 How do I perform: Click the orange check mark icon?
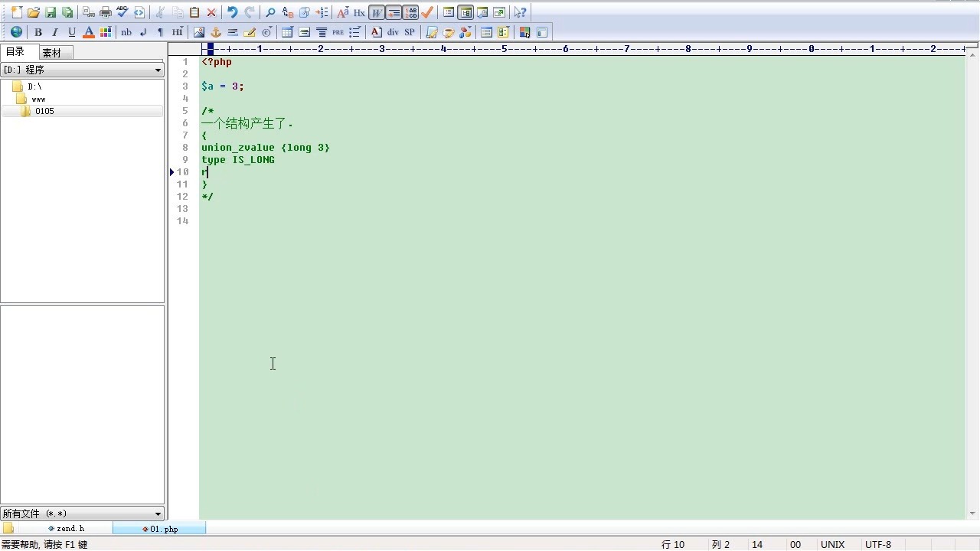click(427, 12)
